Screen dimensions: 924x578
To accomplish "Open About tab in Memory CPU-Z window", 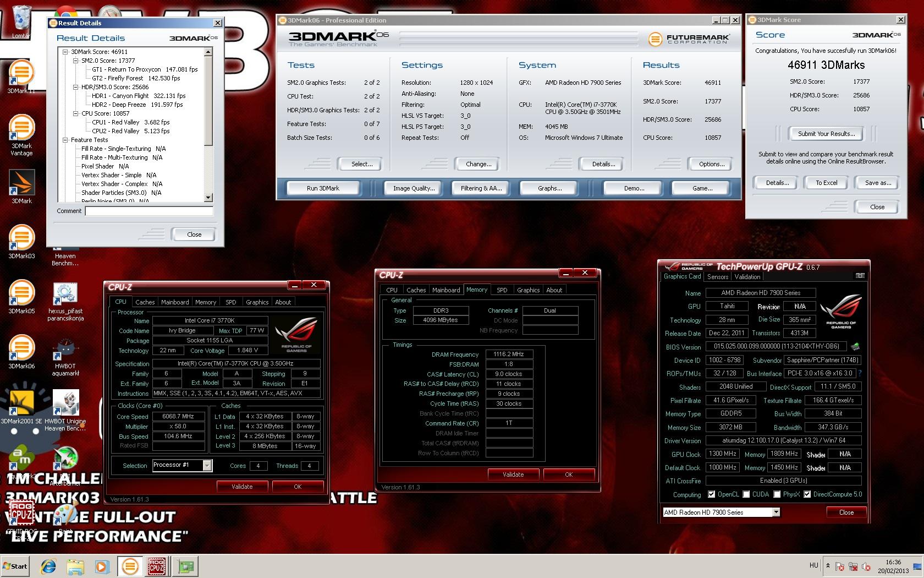I will (x=554, y=290).
